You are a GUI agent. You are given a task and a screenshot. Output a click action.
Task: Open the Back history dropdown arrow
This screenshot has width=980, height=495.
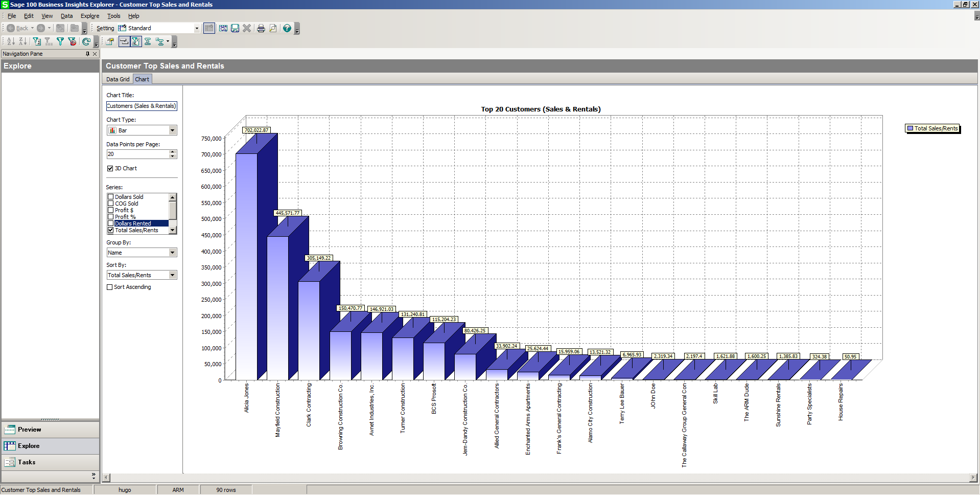coord(32,28)
